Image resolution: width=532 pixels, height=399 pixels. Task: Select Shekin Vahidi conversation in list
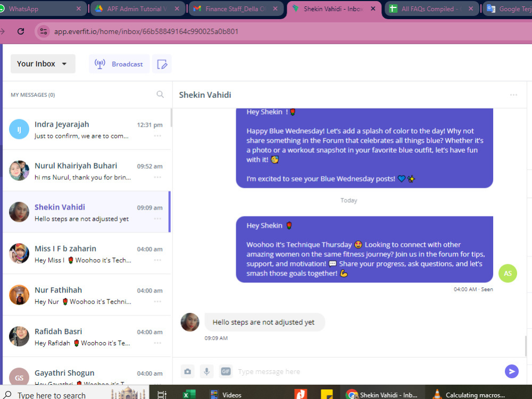(87, 212)
